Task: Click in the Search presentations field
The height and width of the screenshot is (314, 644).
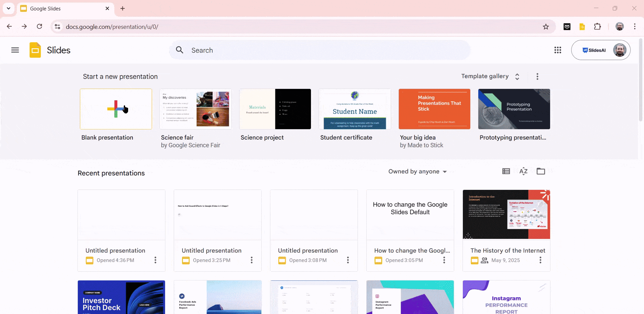Action: tap(319, 50)
